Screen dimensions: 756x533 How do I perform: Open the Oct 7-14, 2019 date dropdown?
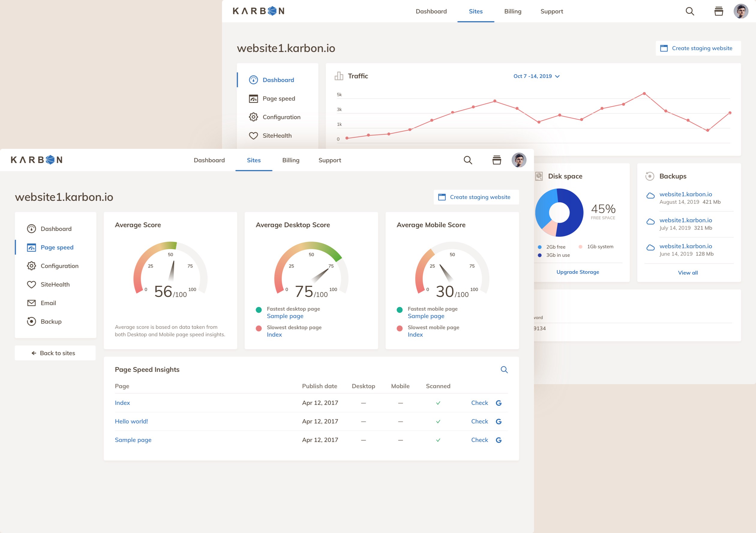(x=536, y=76)
